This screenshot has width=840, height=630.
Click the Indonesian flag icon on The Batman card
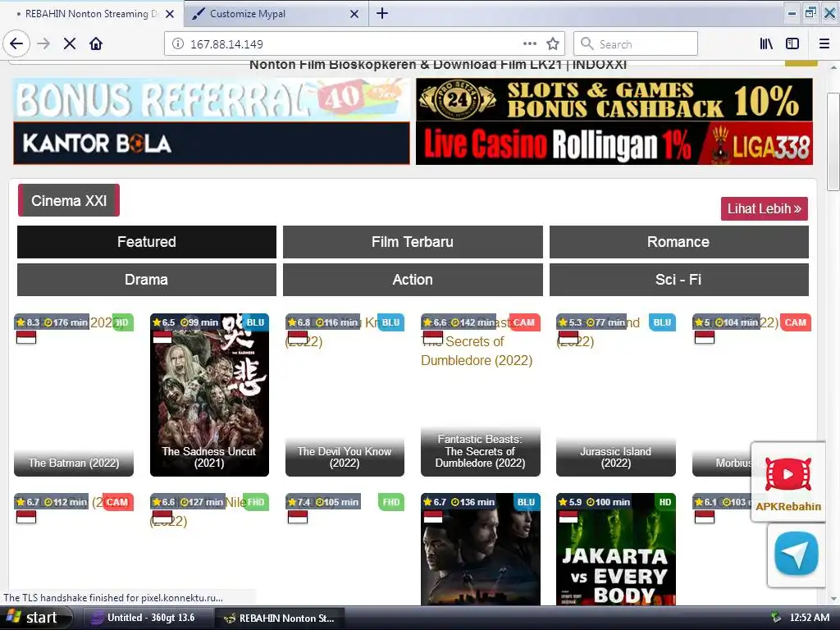click(26, 337)
